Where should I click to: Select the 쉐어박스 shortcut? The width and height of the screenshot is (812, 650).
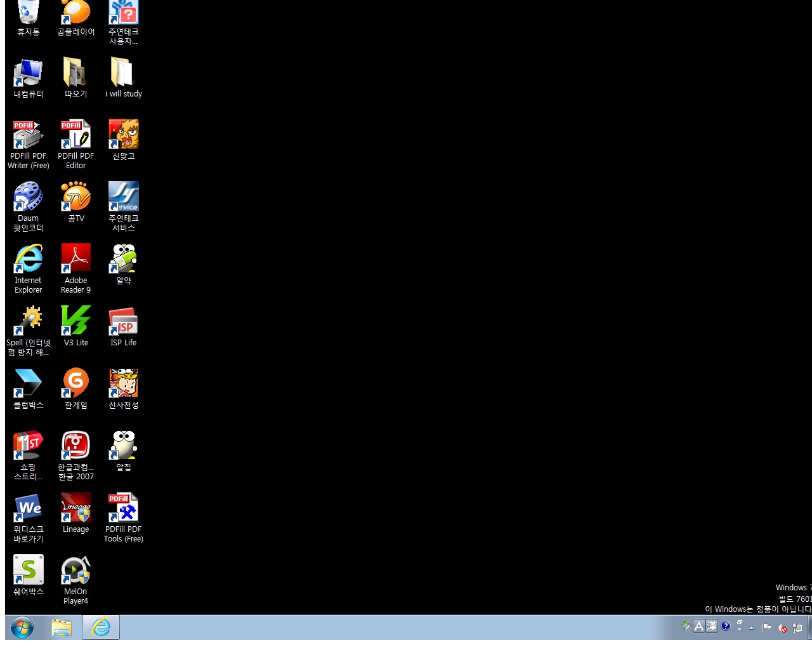(x=28, y=575)
